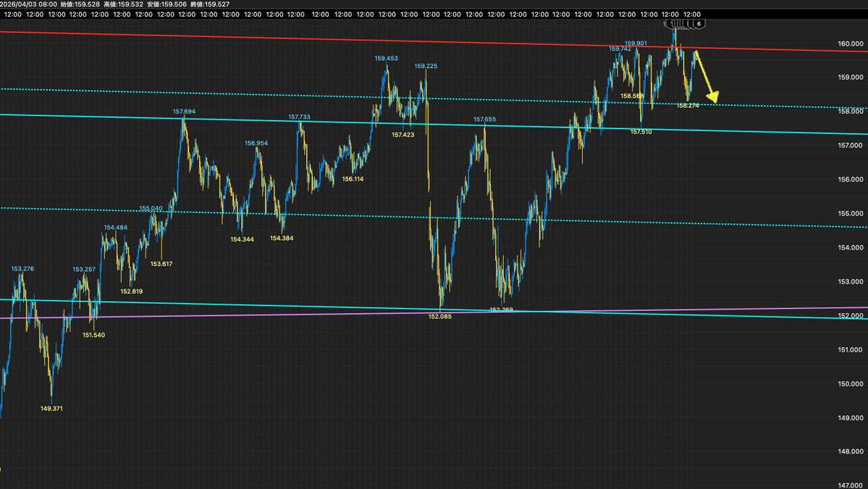Screen dimensions: 868x489
Task: Select the solid cyan line near 157.733
Action: point(434,124)
